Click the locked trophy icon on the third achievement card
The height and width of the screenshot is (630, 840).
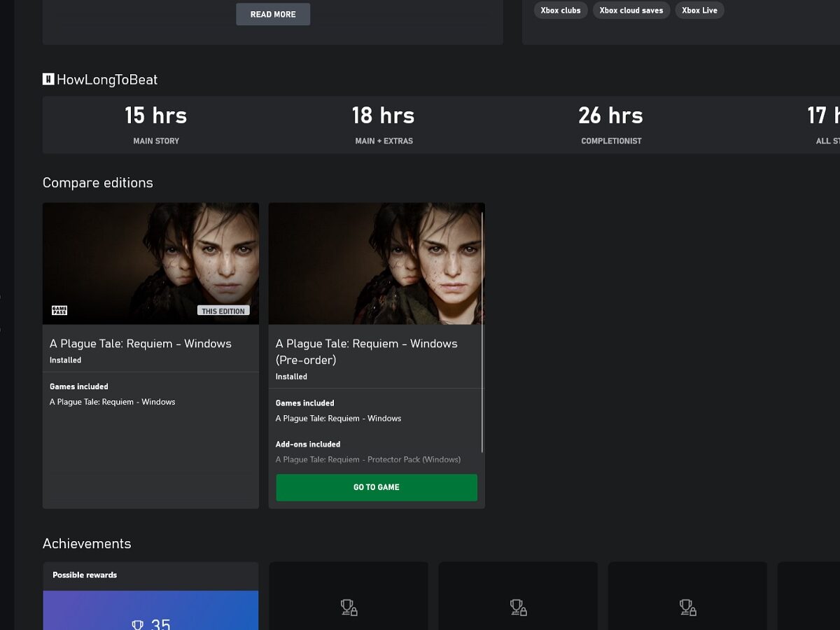tap(686, 608)
